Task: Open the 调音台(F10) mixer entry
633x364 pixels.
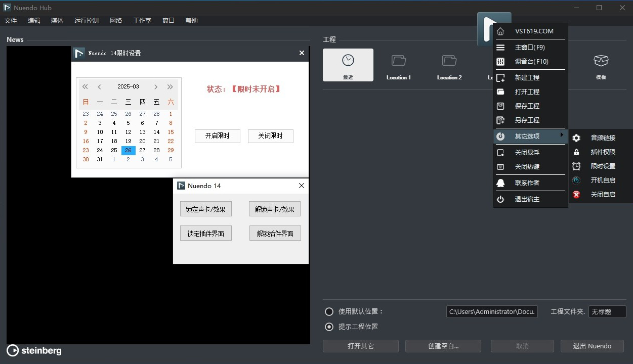Action: pyautogui.click(x=530, y=61)
